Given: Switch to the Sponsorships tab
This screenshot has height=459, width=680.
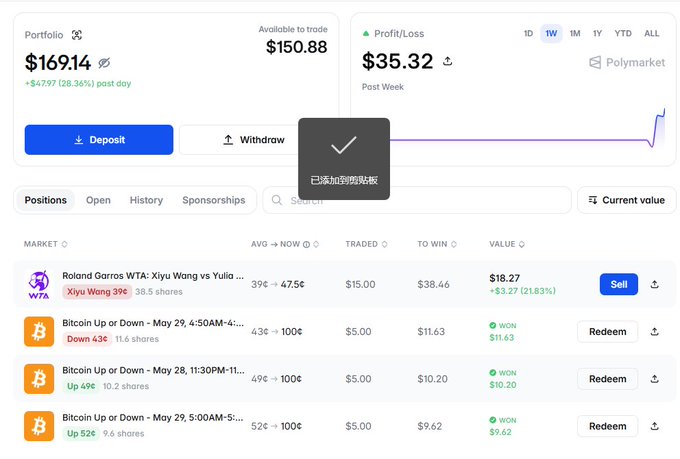Looking at the screenshot, I should click(214, 200).
